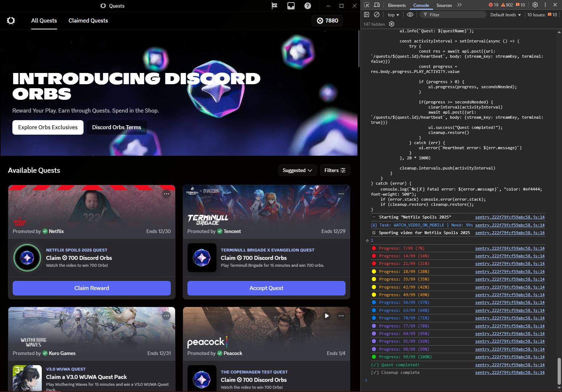Open source link for Starting Netflix Spoils log
Viewport: 562px width, 392px height.
pyautogui.click(x=510, y=217)
